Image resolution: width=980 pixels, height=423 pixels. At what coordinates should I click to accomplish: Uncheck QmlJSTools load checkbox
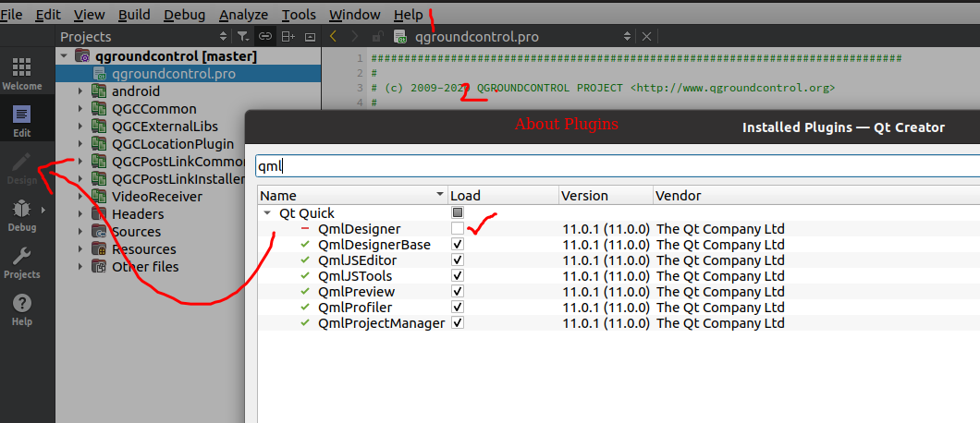coord(458,275)
